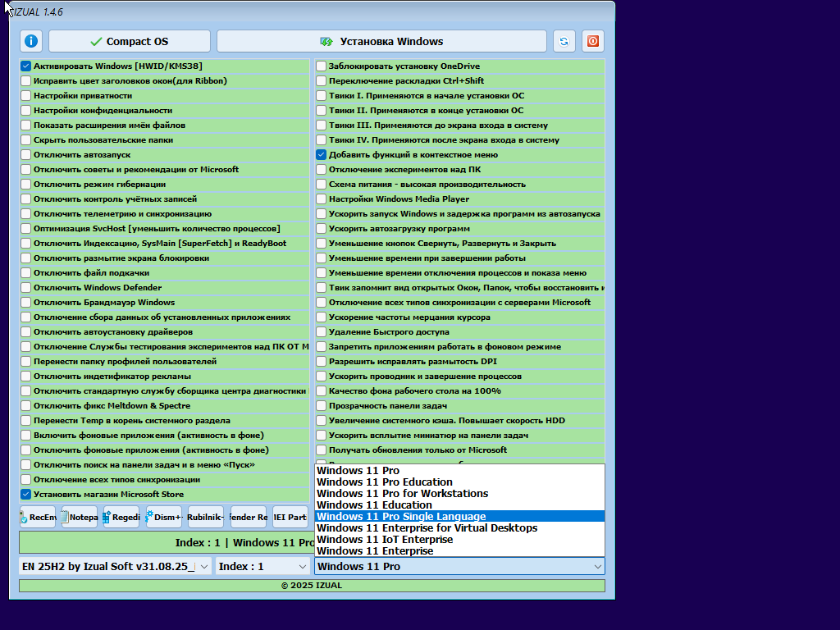The image size is (840, 630).
Task: Open the Notepad tool button
Action: (x=80, y=517)
